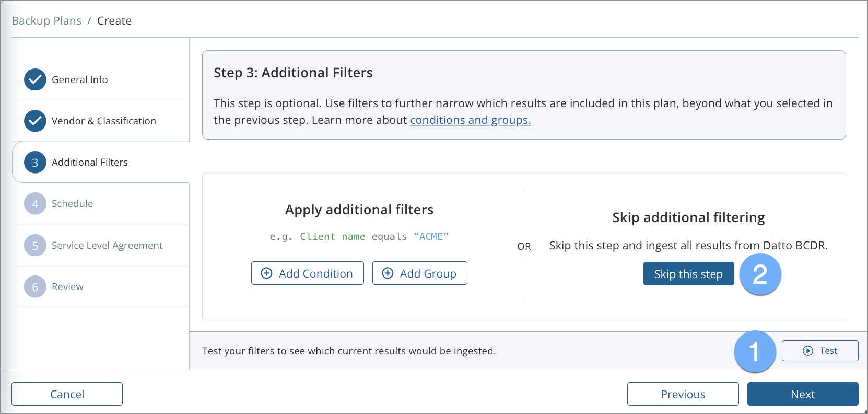Viewport: 868px width, 414px height.
Task: Go to Vendor & Classification step
Action: [103, 121]
